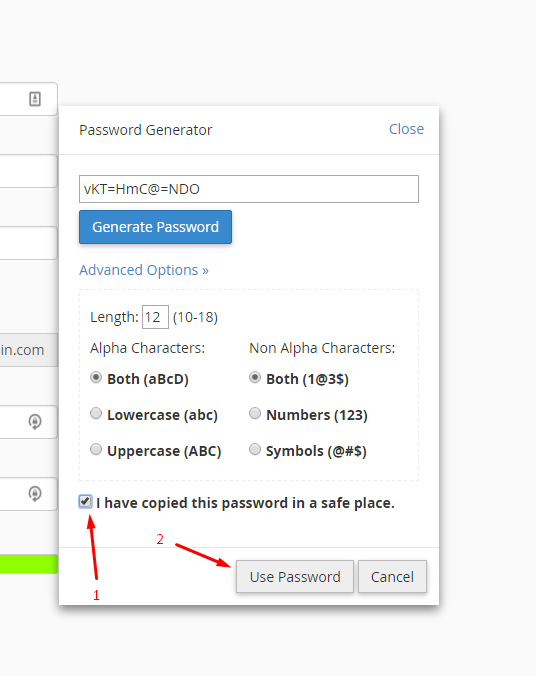This screenshot has width=536, height=676.
Task: Collapse the Advanced Options section
Action: click(x=144, y=270)
